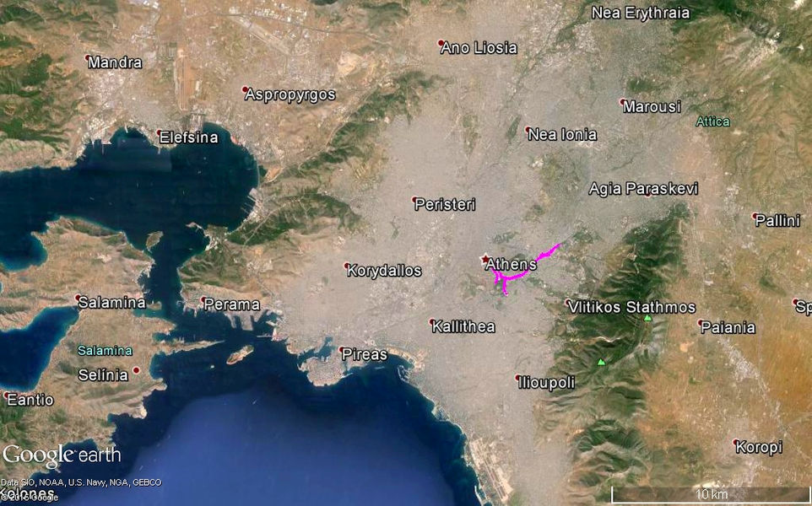
Task: Click the 10 km scale bar
Action: coord(712,493)
